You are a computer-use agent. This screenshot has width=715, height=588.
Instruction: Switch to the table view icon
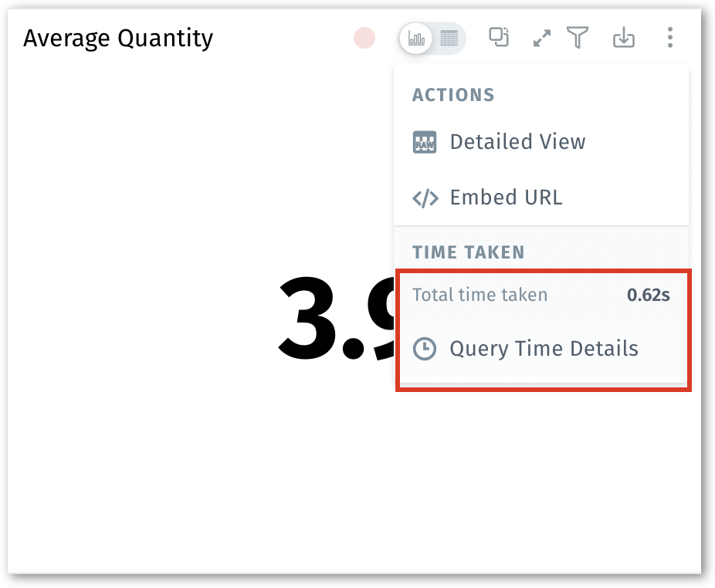click(x=449, y=38)
